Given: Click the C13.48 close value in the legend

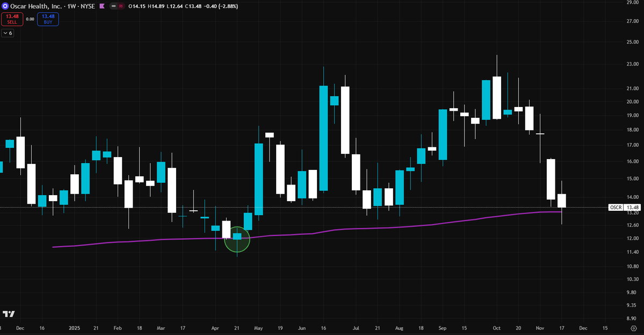Looking at the screenshot, I should [x=194, y=6].
